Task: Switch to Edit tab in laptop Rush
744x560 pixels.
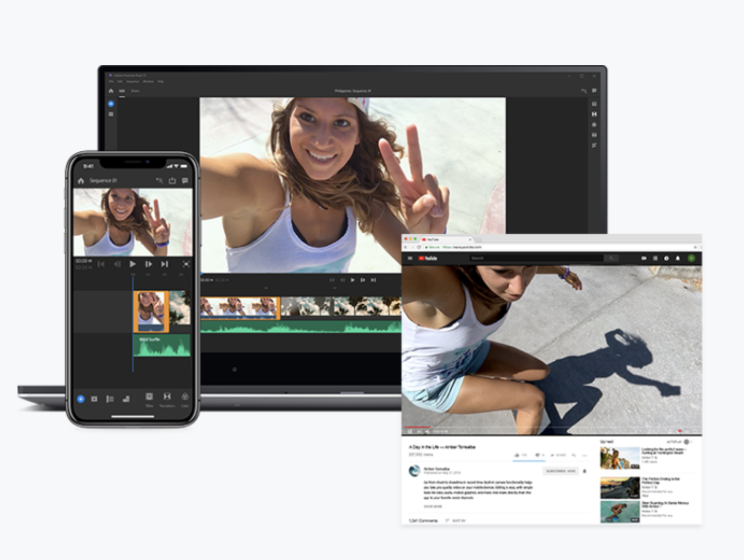Action: point(122,91)
